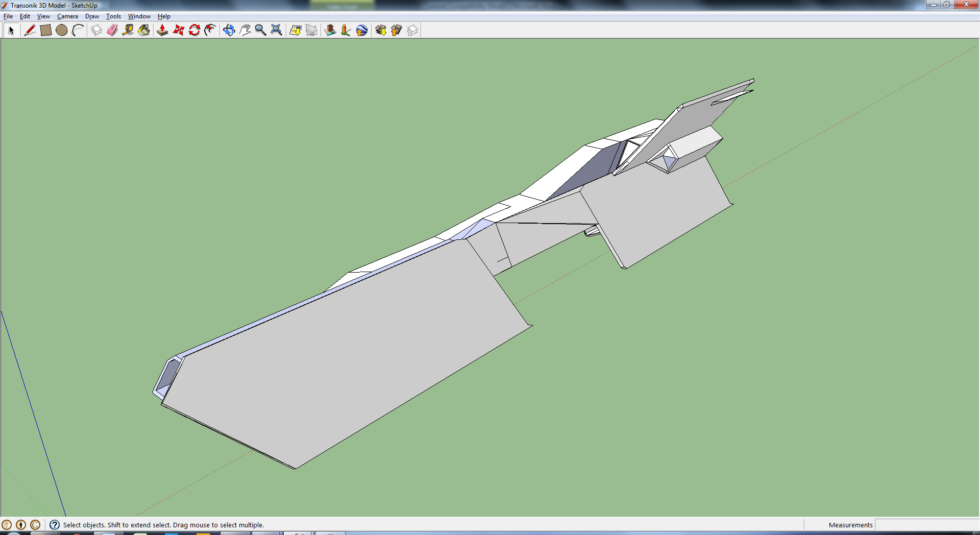Click the Zoom Extents icon

(x=276, y=30)
